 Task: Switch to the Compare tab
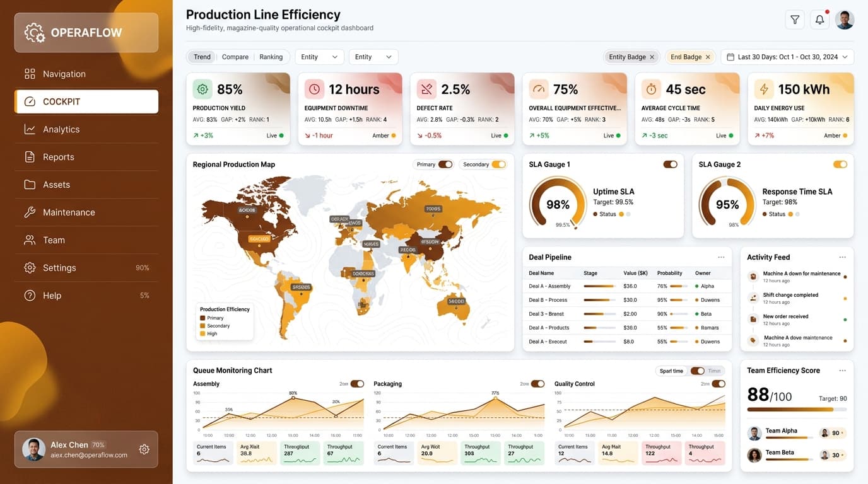coord(235,57)
